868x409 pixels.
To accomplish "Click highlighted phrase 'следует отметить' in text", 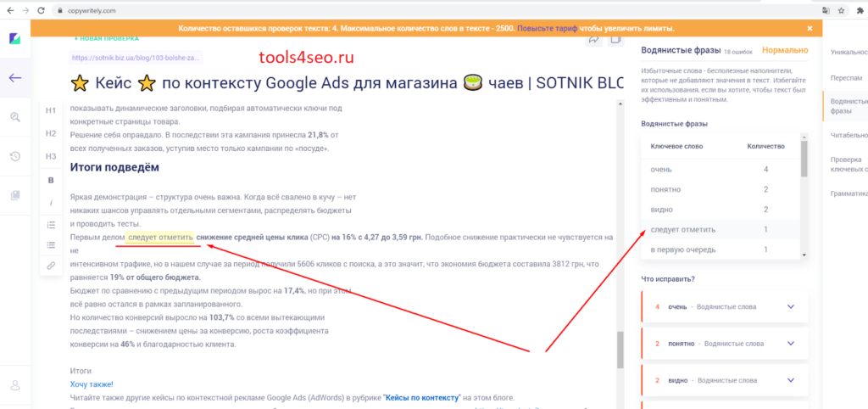I will coord(159,238).
